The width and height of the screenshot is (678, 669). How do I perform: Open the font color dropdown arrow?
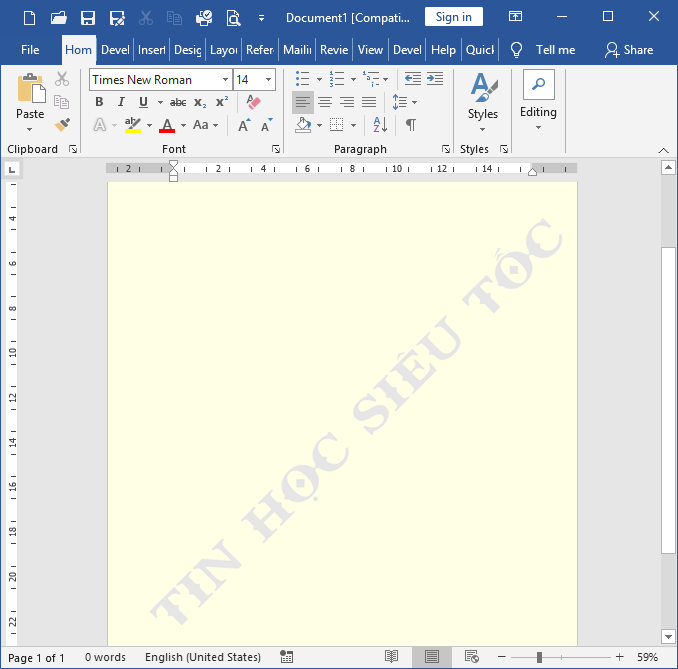coord(183,125)
